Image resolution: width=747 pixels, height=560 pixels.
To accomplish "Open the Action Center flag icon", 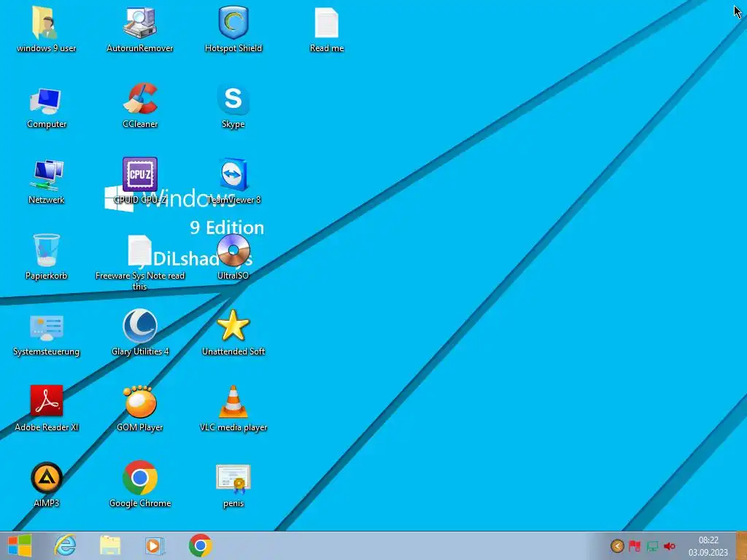I will click(635, 546).
